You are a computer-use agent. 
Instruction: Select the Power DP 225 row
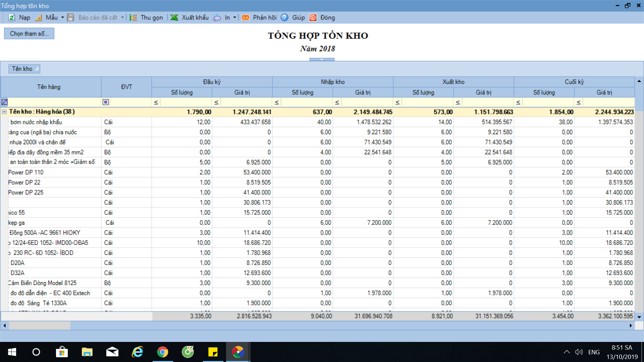[x=321, y=192]
